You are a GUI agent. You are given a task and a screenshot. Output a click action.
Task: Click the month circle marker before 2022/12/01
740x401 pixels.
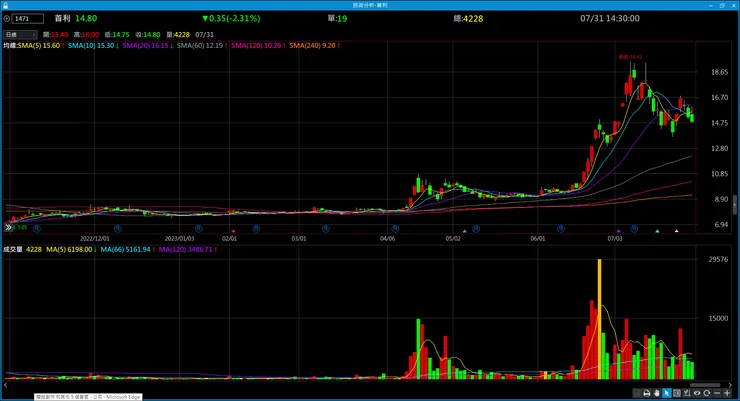point(37,228)
